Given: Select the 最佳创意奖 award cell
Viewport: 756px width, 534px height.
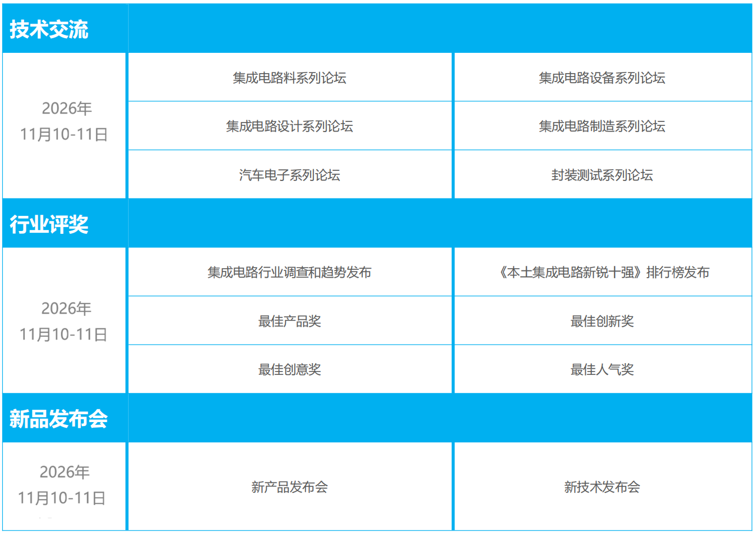Looking at the screenshot, I should (x=289, y=369).
